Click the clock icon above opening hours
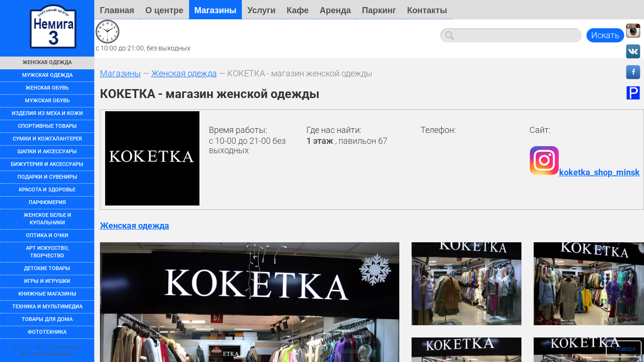 [107, 32]
